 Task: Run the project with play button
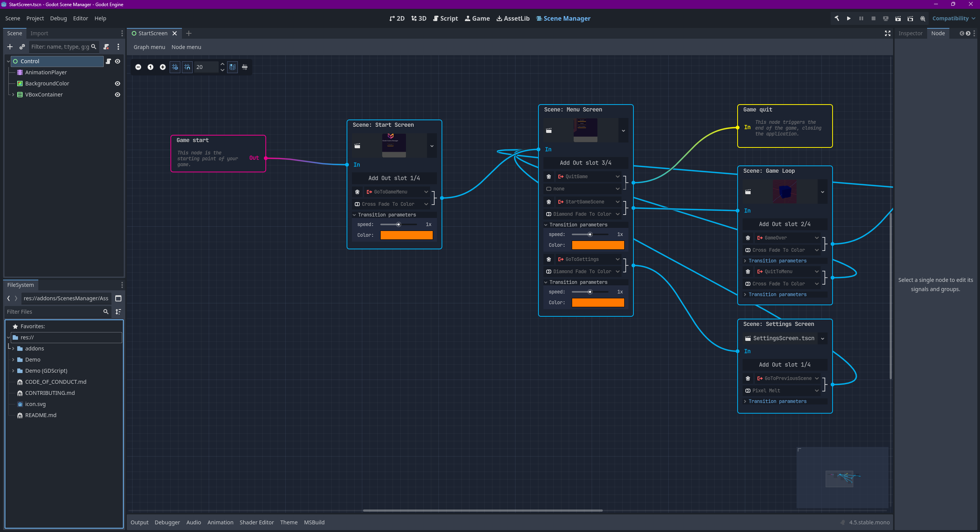(x=849, y=18)
